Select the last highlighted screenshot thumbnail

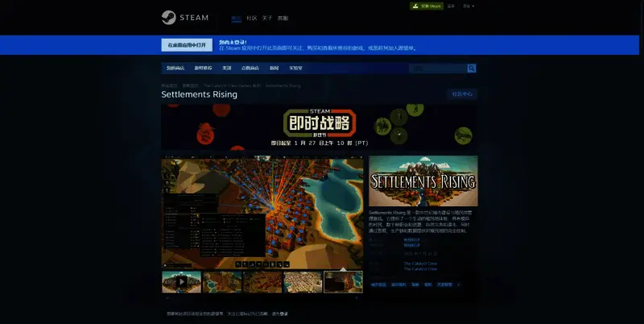point(343,282)
